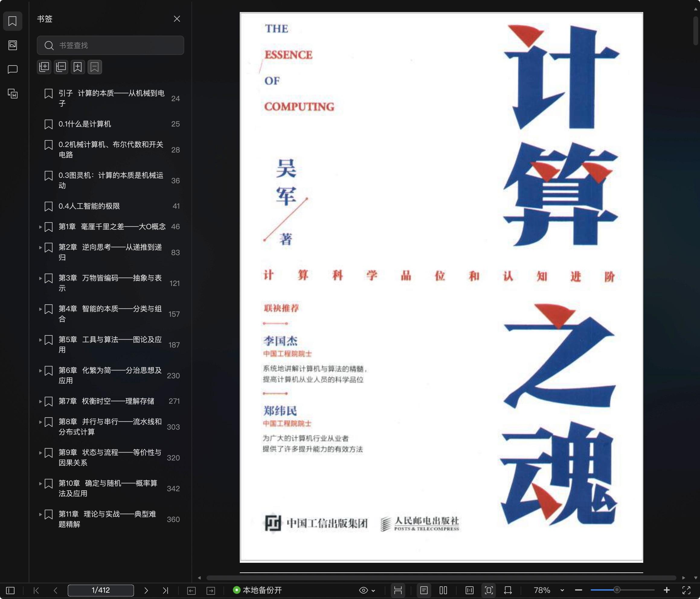
Task: Expand 第8章 并行与串行 bookmark
Action: 40,422
